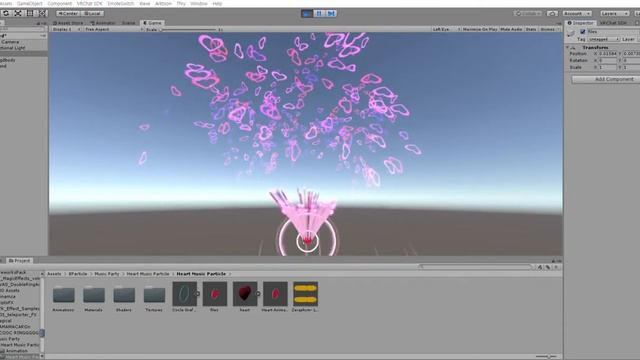Open the GameObject menu
This screenshot has height=360, width=640.
click(29, 3)
